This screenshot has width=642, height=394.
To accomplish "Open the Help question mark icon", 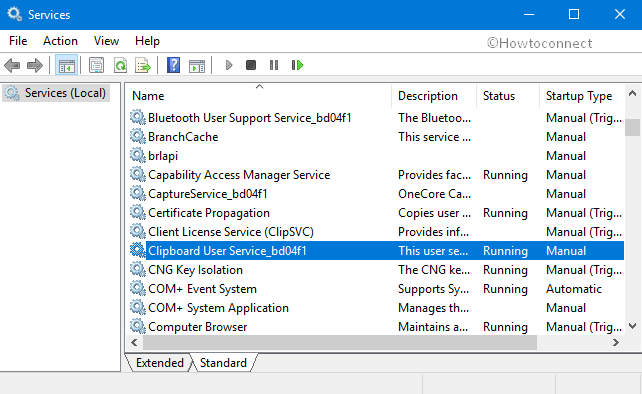I will 174,65.
